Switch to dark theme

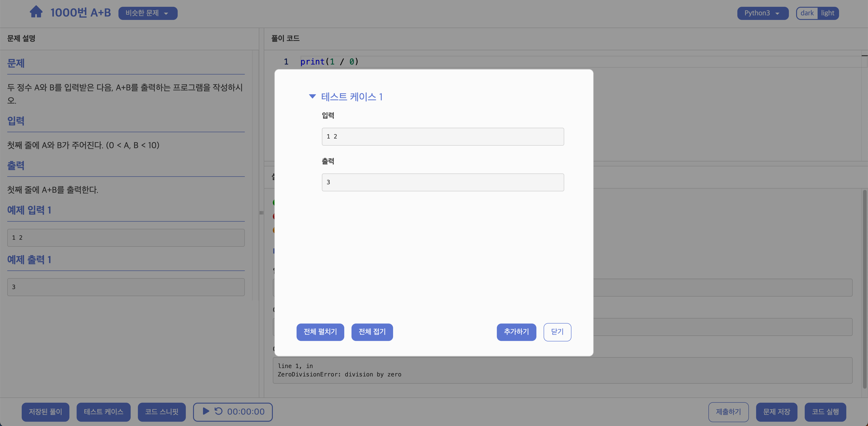pyautogui.click(x=807, y=13)
